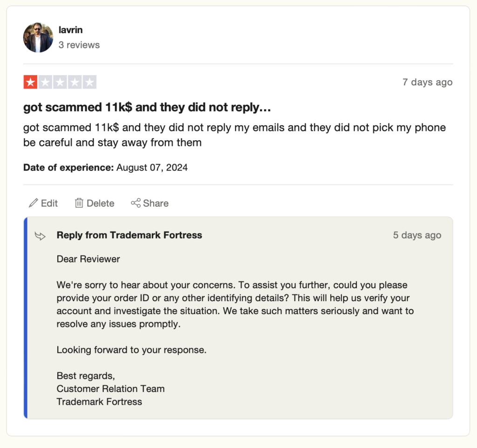477x448 pixels.
Task: Open the "got scammed 11k$" review title
Action: point(147,108)
